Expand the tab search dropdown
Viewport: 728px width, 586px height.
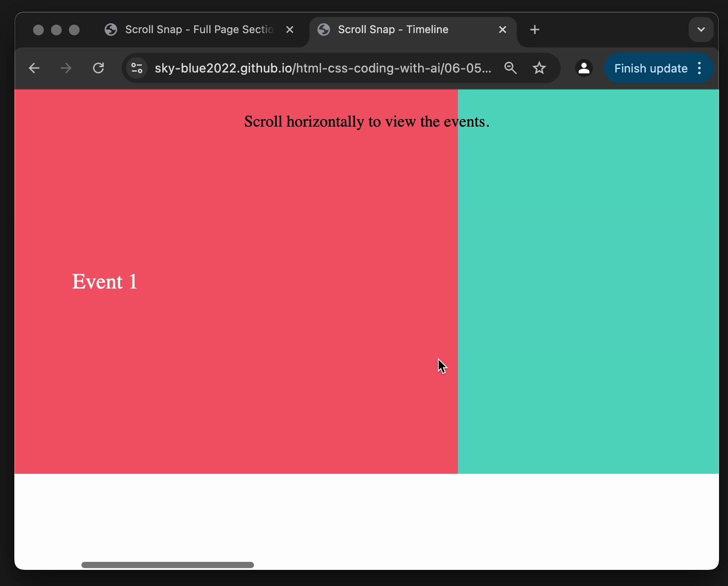click(x=701, y=30)
